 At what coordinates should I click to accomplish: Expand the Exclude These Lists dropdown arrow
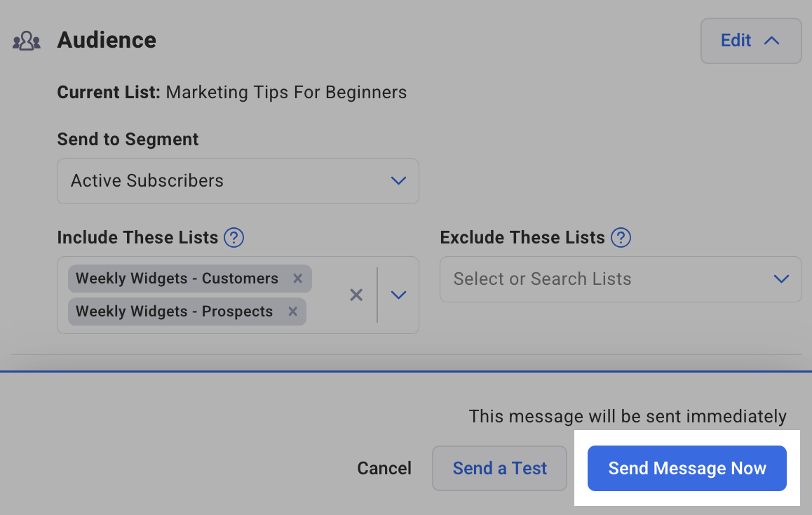(x=781, y=279)
